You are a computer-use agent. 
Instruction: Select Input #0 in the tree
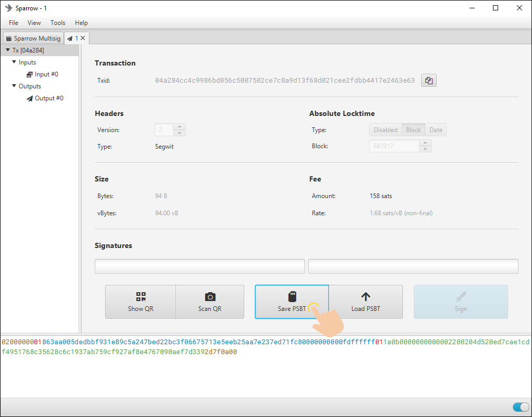click(x=46, y=74)
